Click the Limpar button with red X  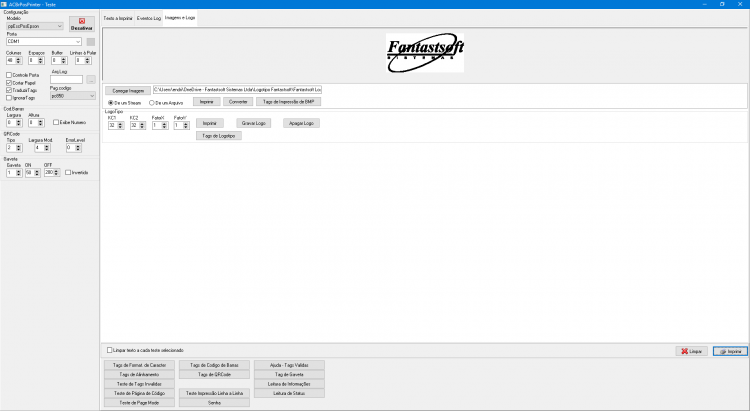692,351
